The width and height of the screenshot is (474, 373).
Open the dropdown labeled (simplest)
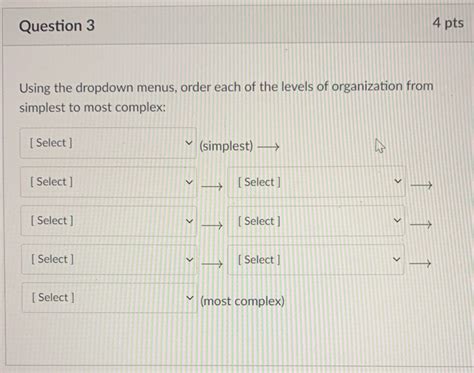tap(108, 143)
